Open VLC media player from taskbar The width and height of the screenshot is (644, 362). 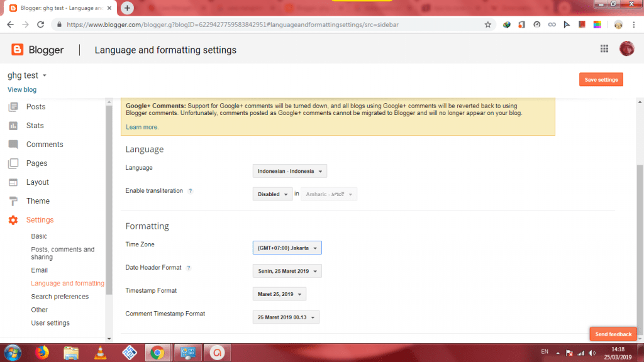point(100,353)
